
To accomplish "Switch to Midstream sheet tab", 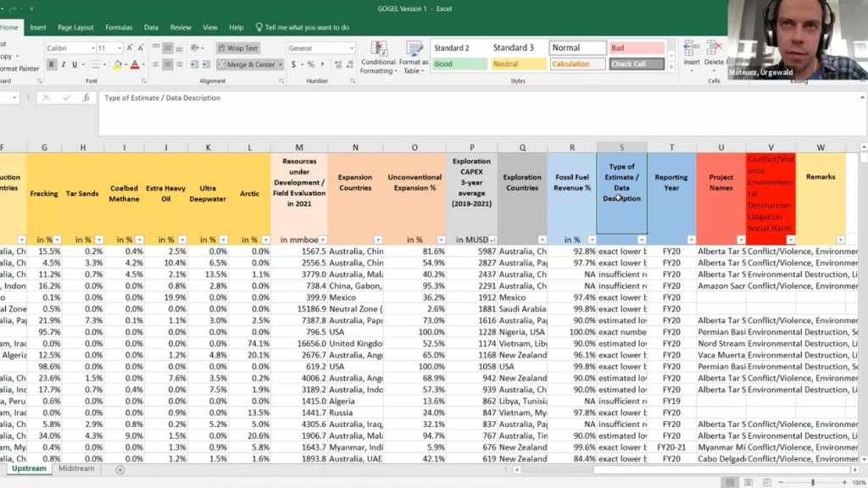I will tap(76, 469).
